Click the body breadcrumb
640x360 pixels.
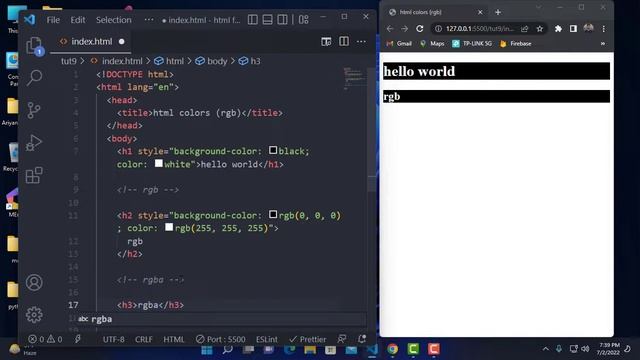pyautogui.click(x=211, y=61)
